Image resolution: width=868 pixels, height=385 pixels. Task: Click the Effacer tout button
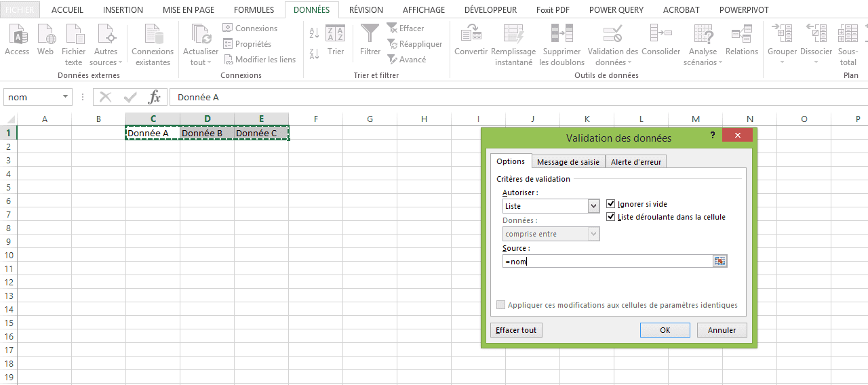tap(516, 330)
